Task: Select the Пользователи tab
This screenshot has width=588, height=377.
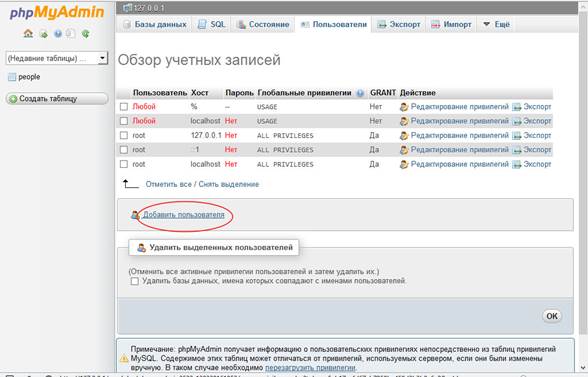Action: [x=333, y=24]
